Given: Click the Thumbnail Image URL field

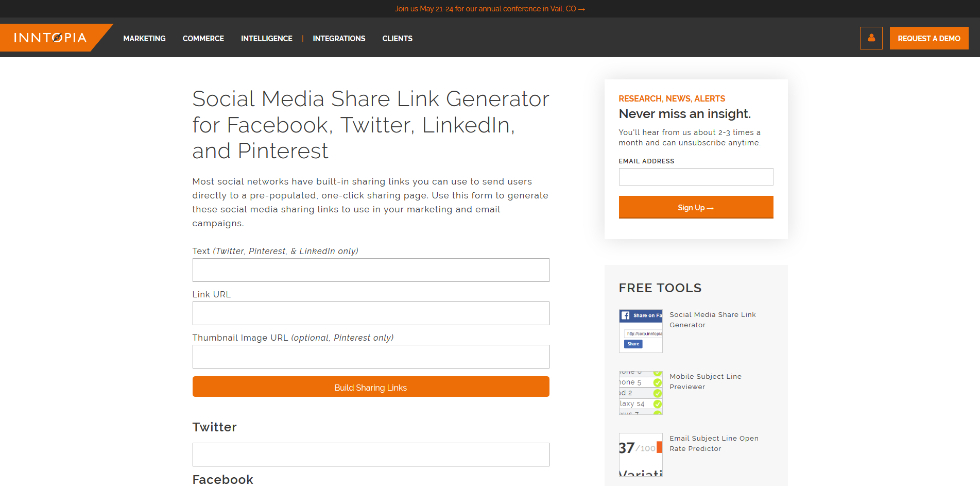Looking at the screenshot, I should (370, 357).
